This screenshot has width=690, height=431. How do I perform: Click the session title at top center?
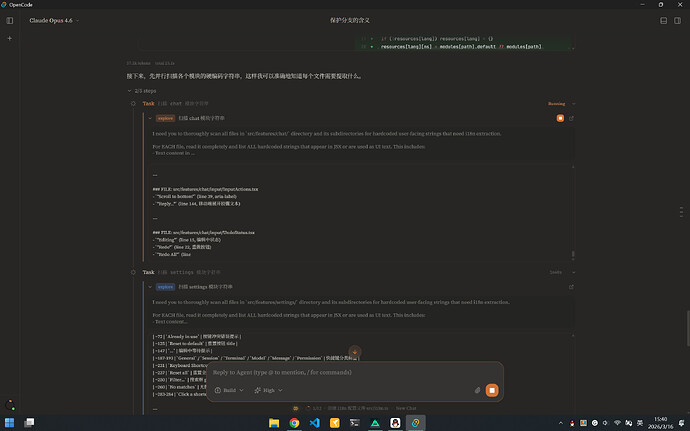pos(350,21)
